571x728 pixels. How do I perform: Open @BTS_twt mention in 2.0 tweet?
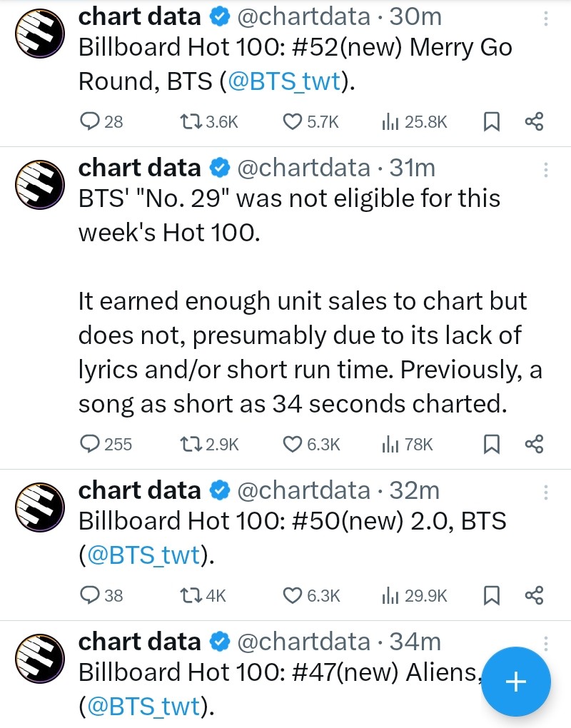coord(143,555)
